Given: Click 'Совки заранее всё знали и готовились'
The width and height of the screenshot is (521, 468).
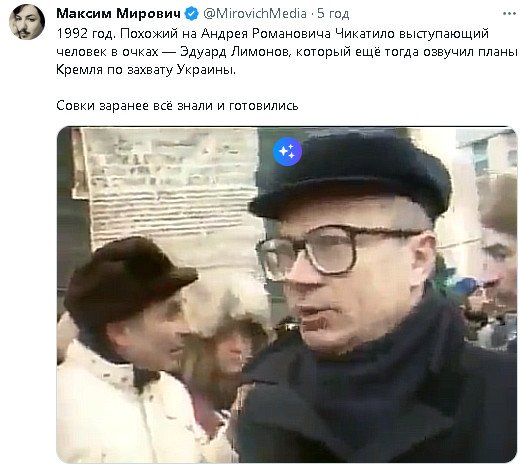Looking at the screenshot, I should click(x=177, y=106).
